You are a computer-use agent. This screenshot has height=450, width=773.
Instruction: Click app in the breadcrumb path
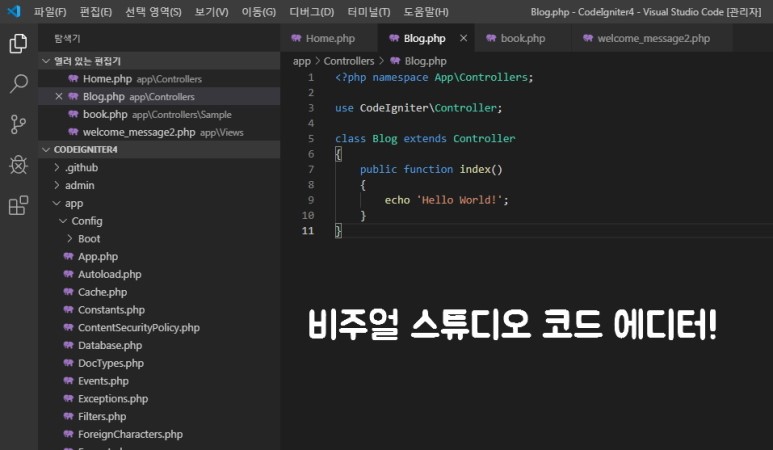coord(302,61)
